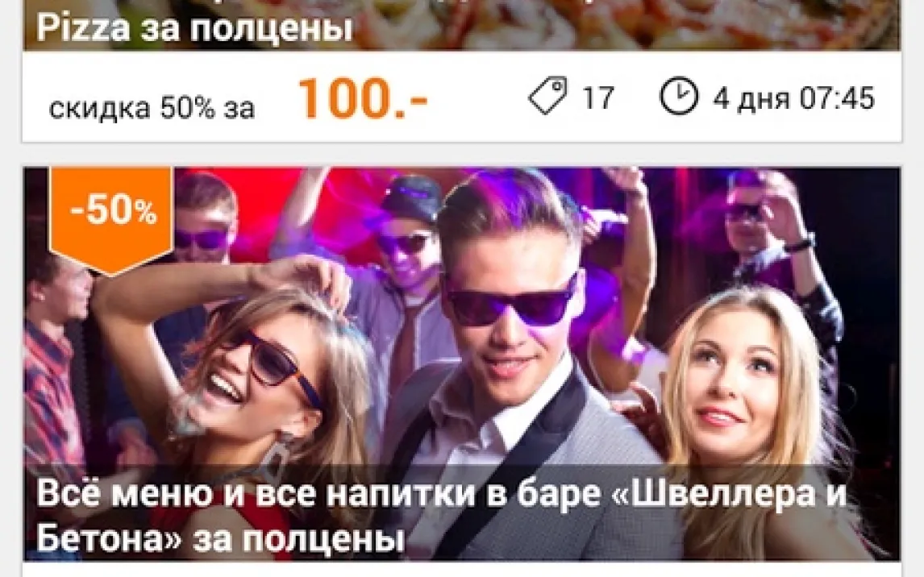The image size is (924, 577).
Task: Open the bar party photo deal
Action: point(462,363)
